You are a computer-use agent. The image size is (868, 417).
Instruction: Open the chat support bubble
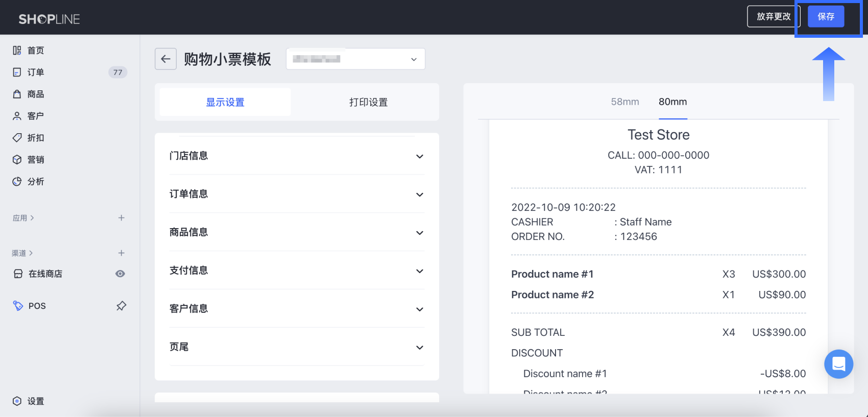[838, 364]
